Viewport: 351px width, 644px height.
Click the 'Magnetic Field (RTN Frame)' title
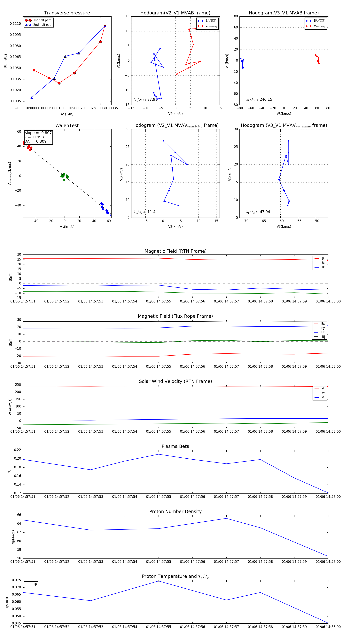tap(175, 251)
